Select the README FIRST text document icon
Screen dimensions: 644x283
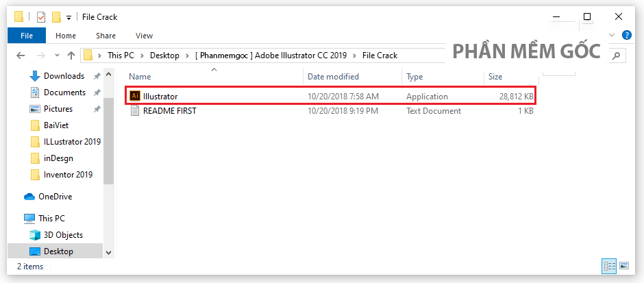click(135, 111)
